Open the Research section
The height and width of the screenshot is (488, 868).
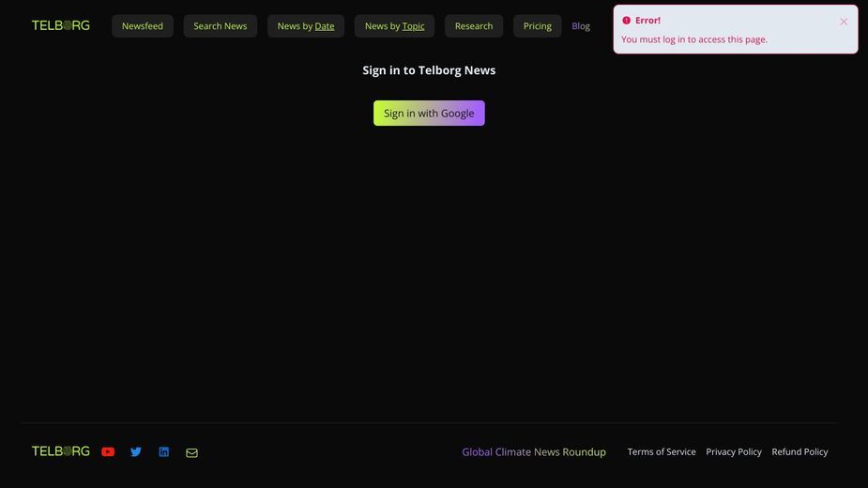[474, 26]
